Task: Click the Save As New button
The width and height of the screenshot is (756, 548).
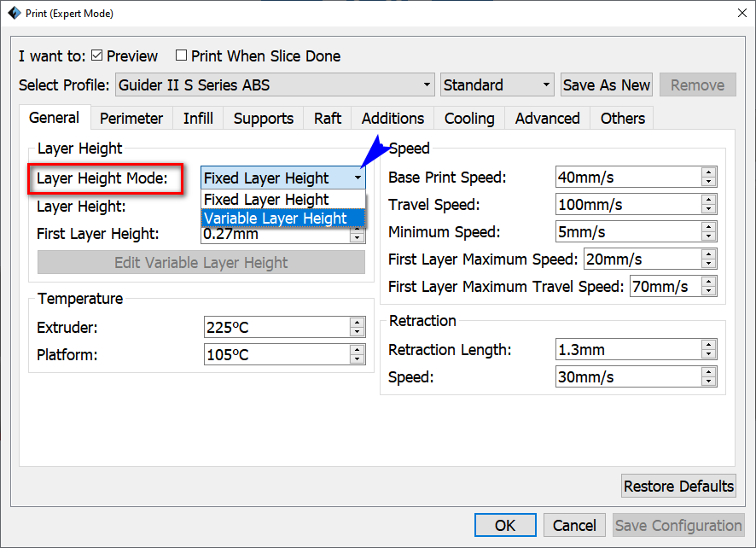Action: [607, 85]
